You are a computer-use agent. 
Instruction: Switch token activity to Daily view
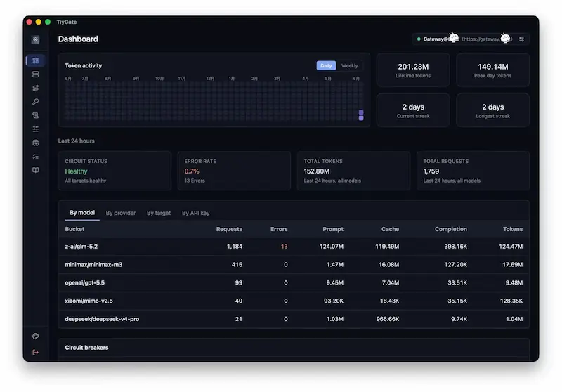tap(326, 65)
